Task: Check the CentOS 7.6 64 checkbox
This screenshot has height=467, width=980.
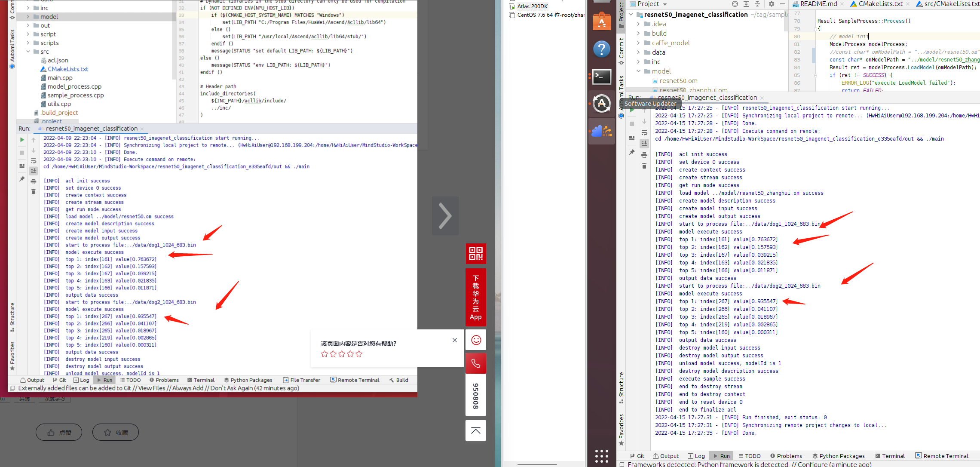Action: pos(512,15)
